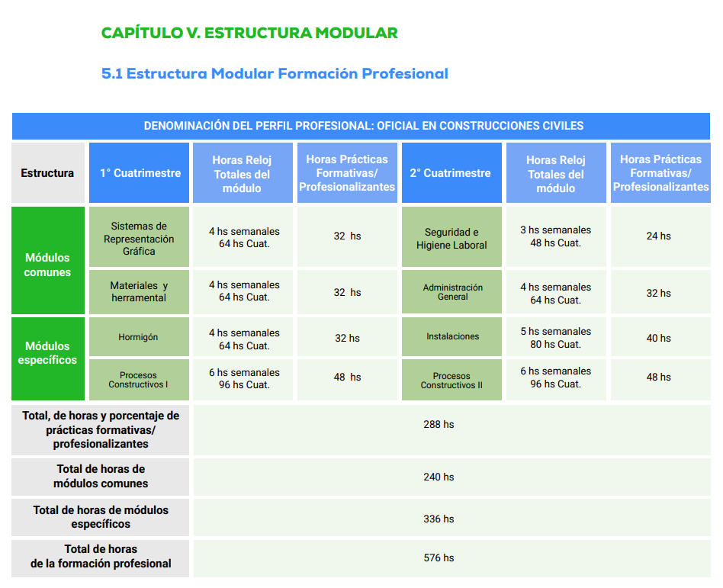Select the "40 hs" practice hours for Instalaciones

[x=658, y=338]
